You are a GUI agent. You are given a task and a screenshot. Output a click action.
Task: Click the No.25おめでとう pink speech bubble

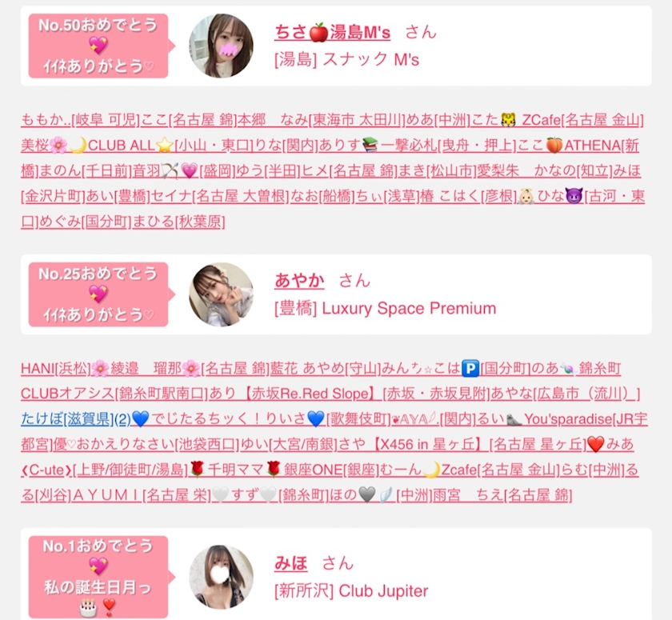pyautogui.click(x=98, y=294)
